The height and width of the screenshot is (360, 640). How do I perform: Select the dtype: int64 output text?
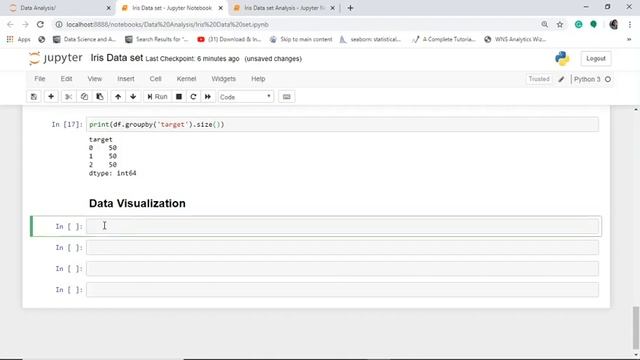(x=113, y=173)
